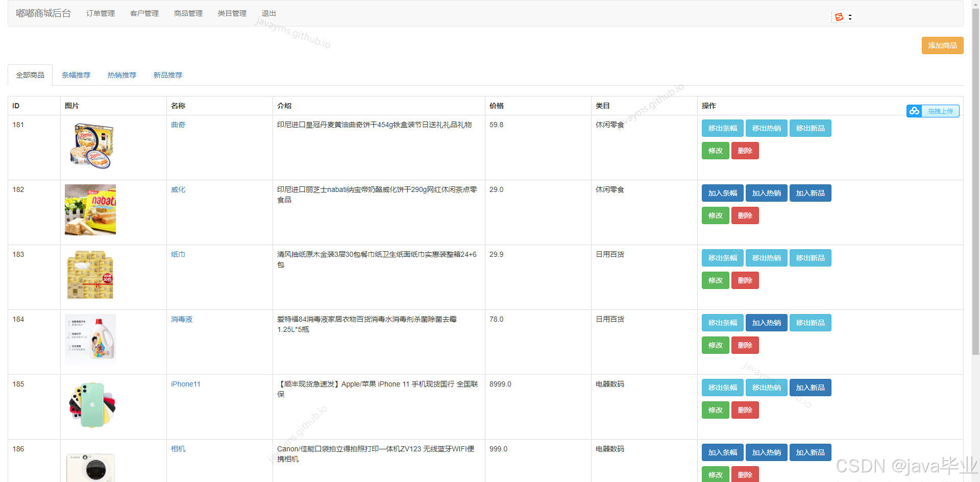The height and width of the screenshot is (482, 980).
Task: Click 加入新品 for product 182 威化
Action: pyautogui.click(x=811, y=193)
